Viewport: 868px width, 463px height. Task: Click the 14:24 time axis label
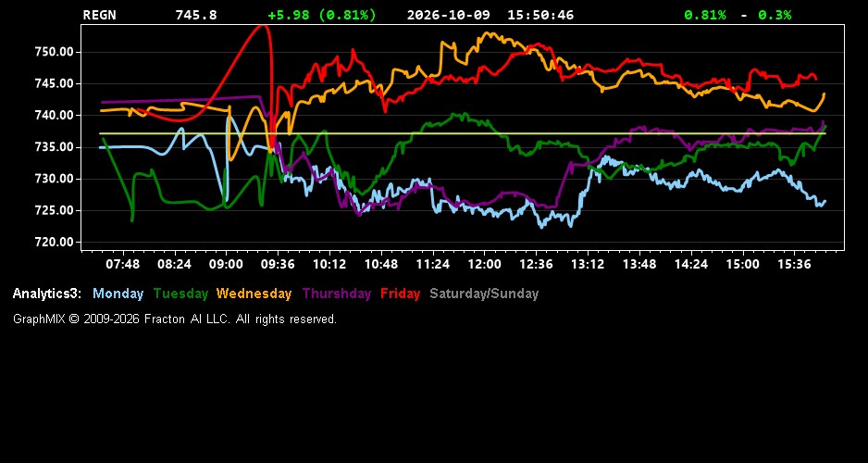point(691,264)
